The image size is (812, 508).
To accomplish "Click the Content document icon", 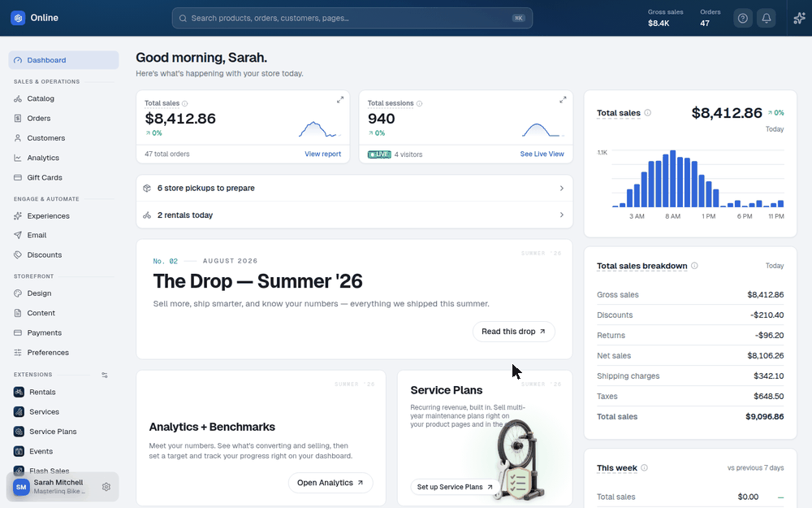I will 18,313.
